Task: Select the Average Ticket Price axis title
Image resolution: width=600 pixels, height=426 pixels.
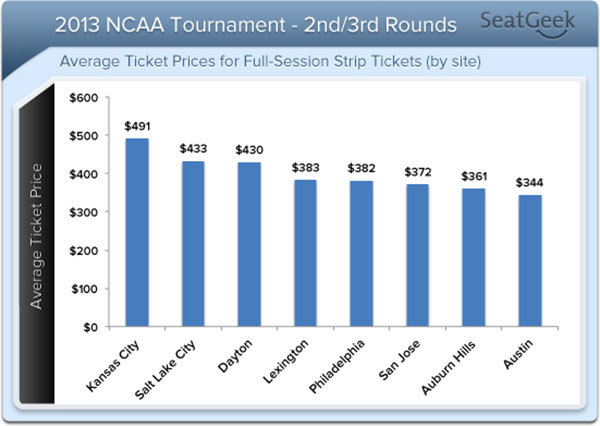Action: (36, 236)
